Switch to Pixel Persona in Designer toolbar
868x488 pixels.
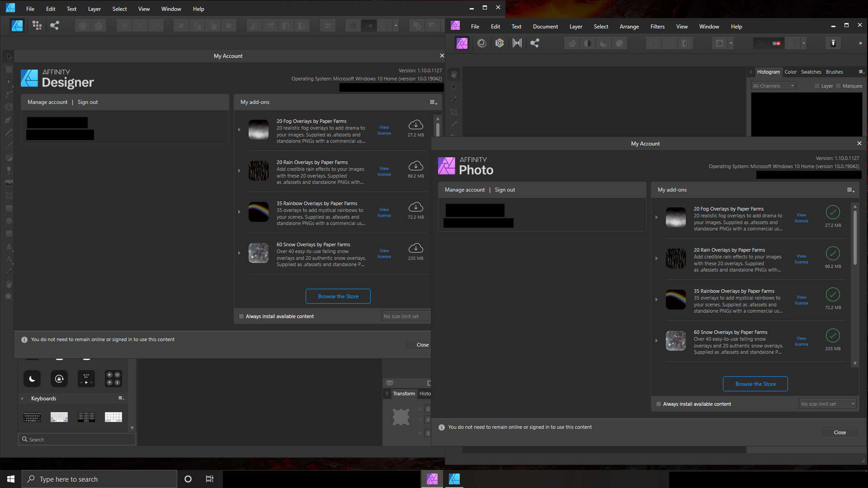click(37, 26)
